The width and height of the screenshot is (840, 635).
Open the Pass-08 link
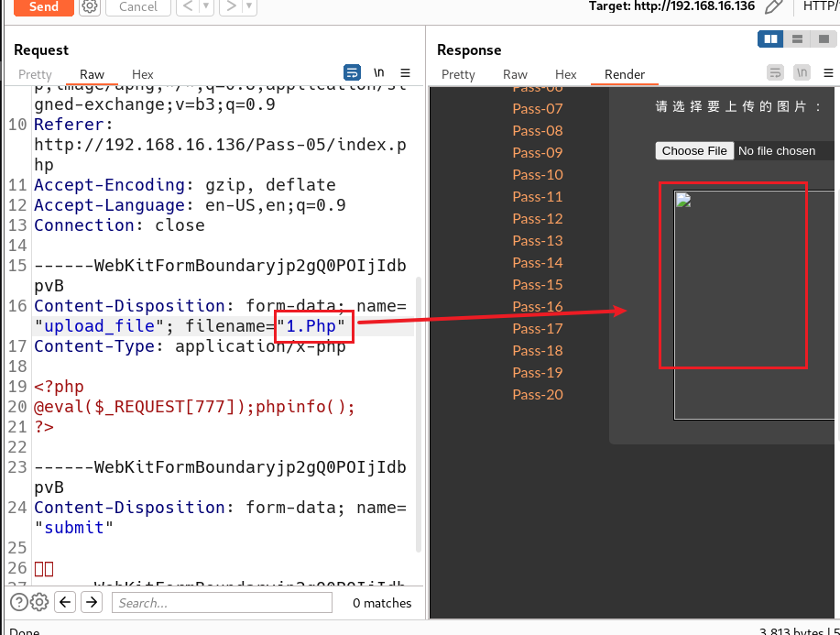pyautogui.click(x=538, y=131)
